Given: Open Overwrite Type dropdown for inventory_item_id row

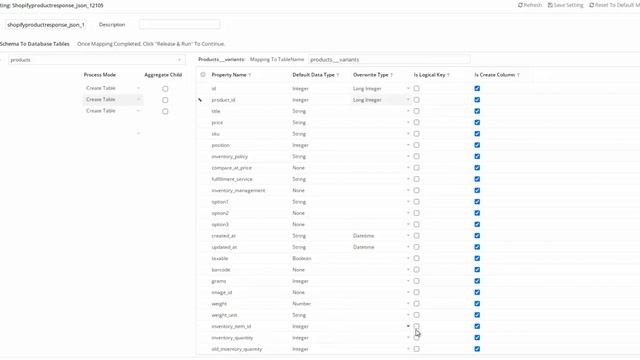Looking at the screenshot, I should [x=408, y=327].
